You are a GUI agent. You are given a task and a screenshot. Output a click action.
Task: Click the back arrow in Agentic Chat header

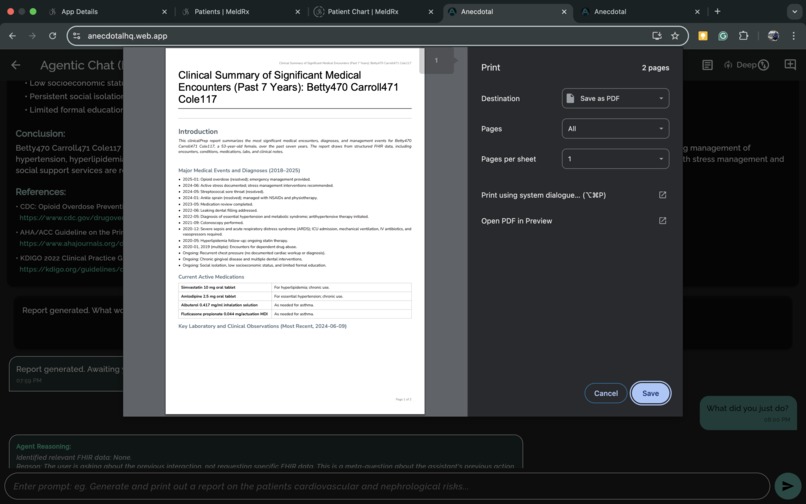click(x=16, y=65)
